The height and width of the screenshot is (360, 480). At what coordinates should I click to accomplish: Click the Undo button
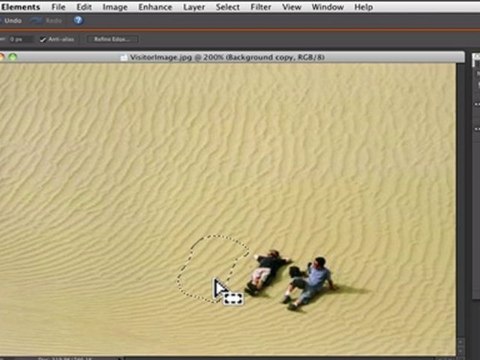pos(11,21)
